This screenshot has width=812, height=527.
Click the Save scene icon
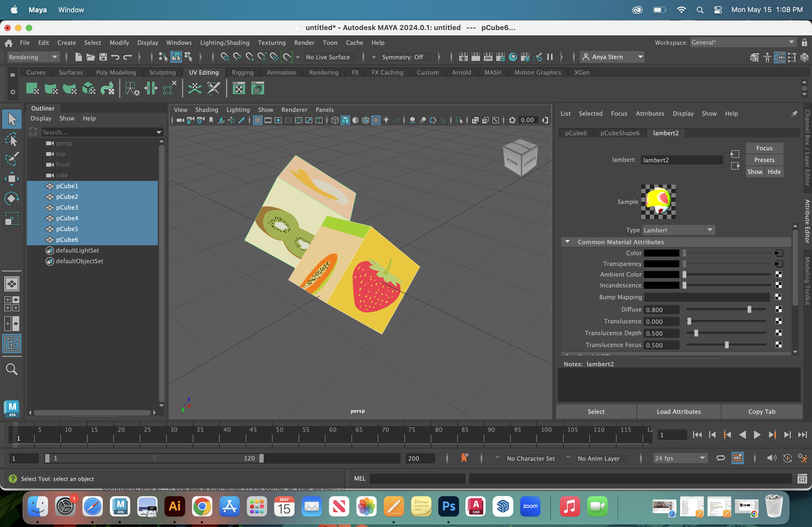click(103, 57)
